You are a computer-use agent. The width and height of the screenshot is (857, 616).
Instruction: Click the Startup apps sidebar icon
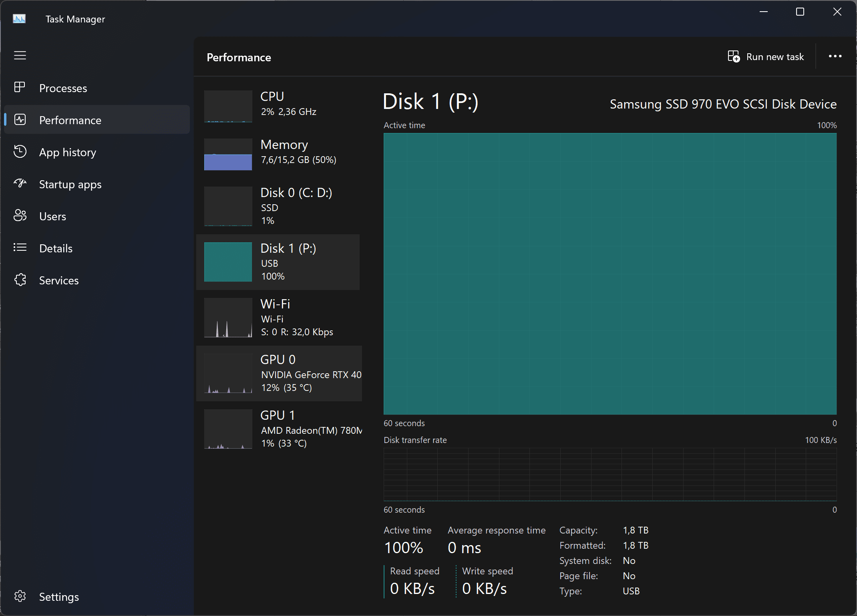click(x=20, y=184)
